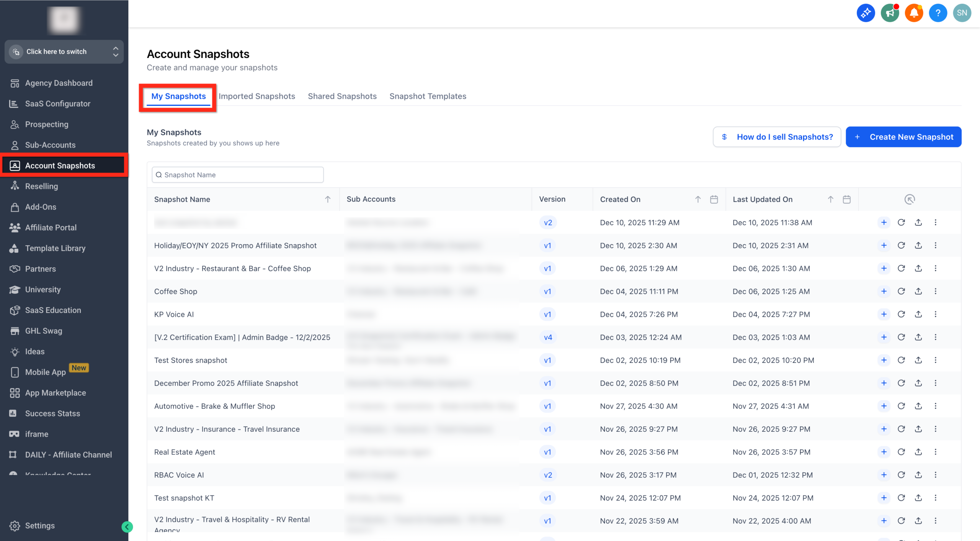Collapse the sidebar with the green arrow

127,526
